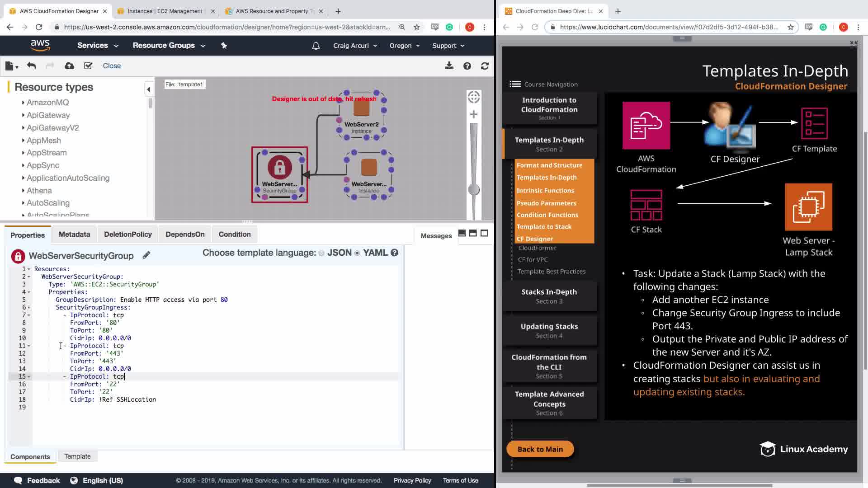Click the download template icon
This screenshot has width=868, height=488.
[x=449, y=66]
